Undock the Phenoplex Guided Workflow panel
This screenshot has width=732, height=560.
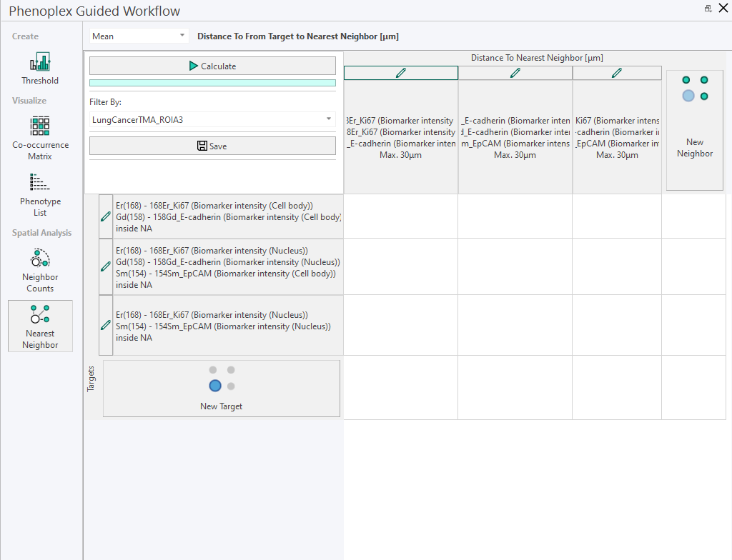(x=708, y=9)
